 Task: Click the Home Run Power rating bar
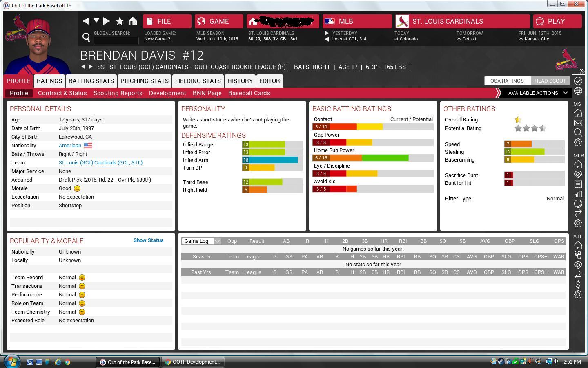click(x=372, y=158)
